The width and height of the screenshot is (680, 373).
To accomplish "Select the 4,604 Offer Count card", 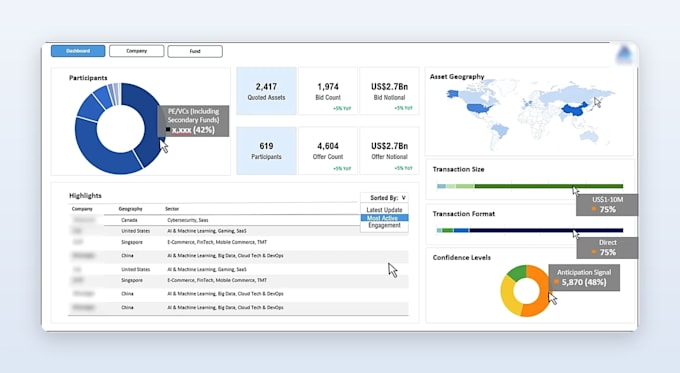I will click(328, 151).
